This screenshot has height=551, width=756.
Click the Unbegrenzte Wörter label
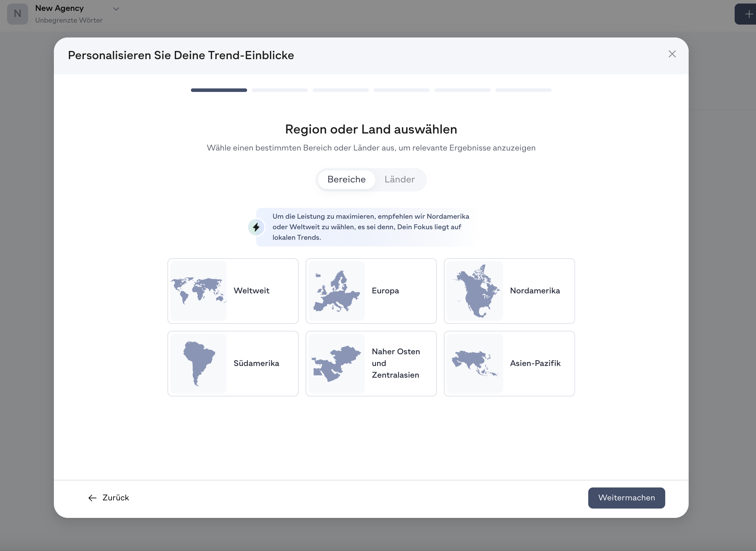tap(69, 20)
